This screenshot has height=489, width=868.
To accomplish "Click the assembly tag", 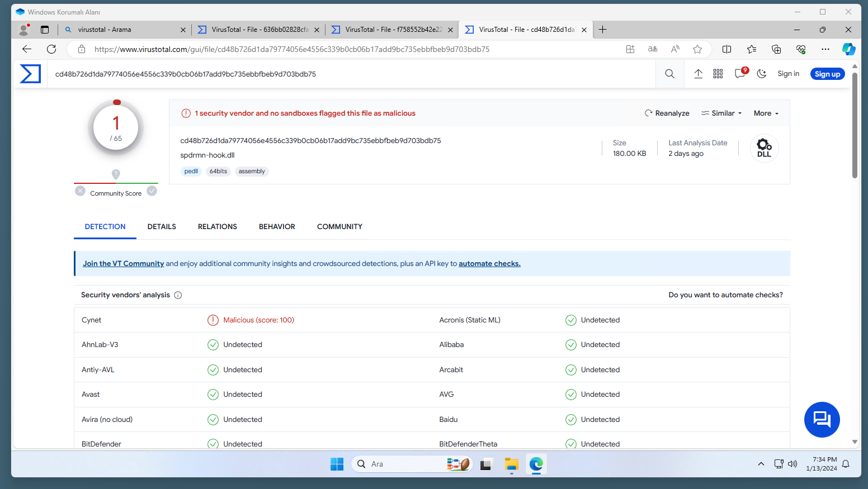I will [x=252, y=172].
